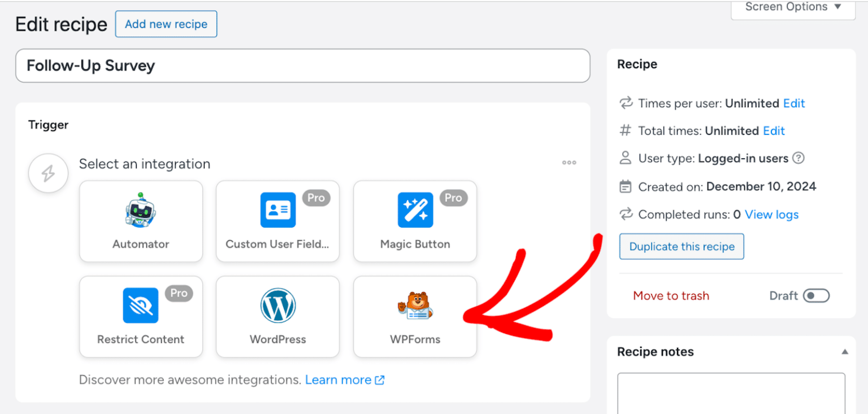Open View logs for completed runs
This screenshot has width=868, height=414.
tap(771, 215)
